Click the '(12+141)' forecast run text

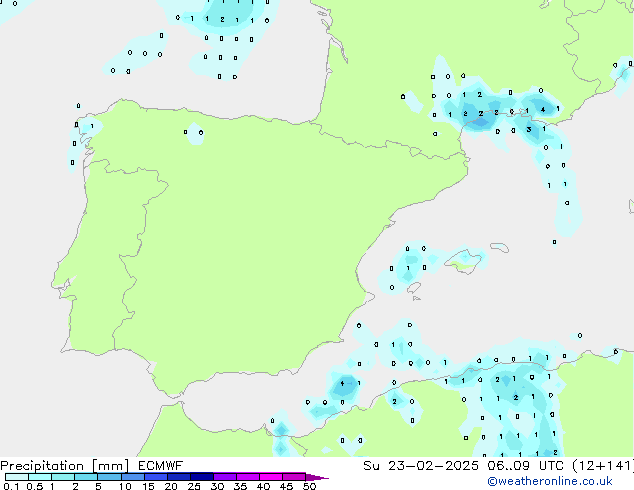click(x=603, y=466)
